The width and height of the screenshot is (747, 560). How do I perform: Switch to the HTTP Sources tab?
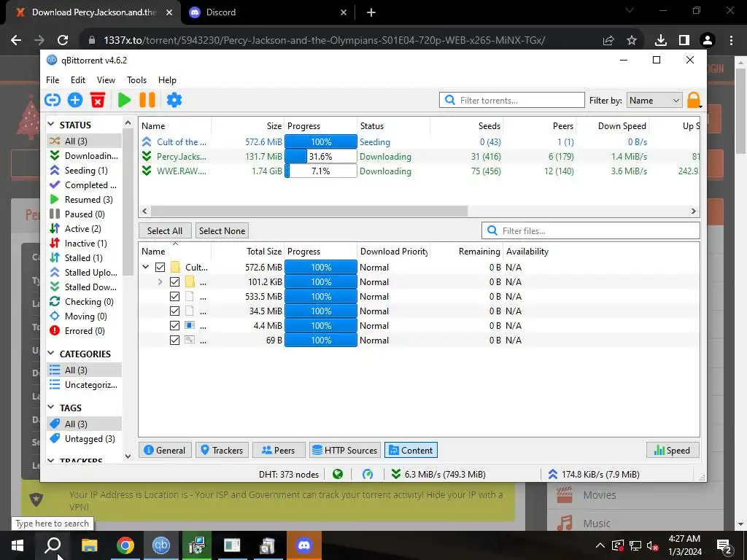[x=345, y=450]
